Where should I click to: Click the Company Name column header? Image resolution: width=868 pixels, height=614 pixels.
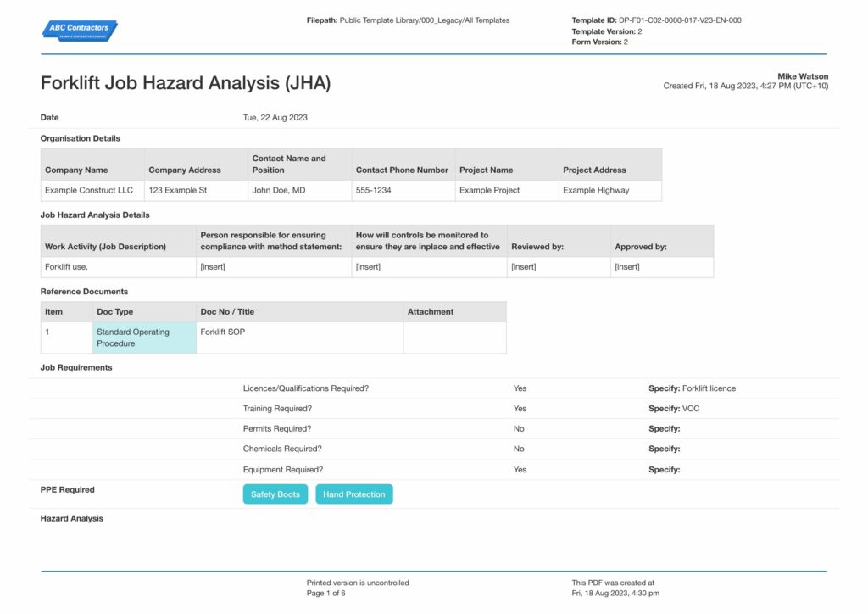tap(92, 165)
